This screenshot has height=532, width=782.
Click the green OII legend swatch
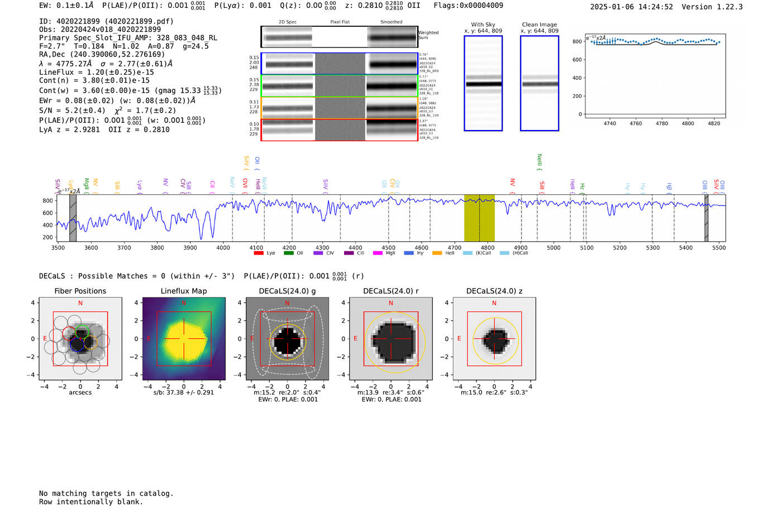(x=288, y=253)
